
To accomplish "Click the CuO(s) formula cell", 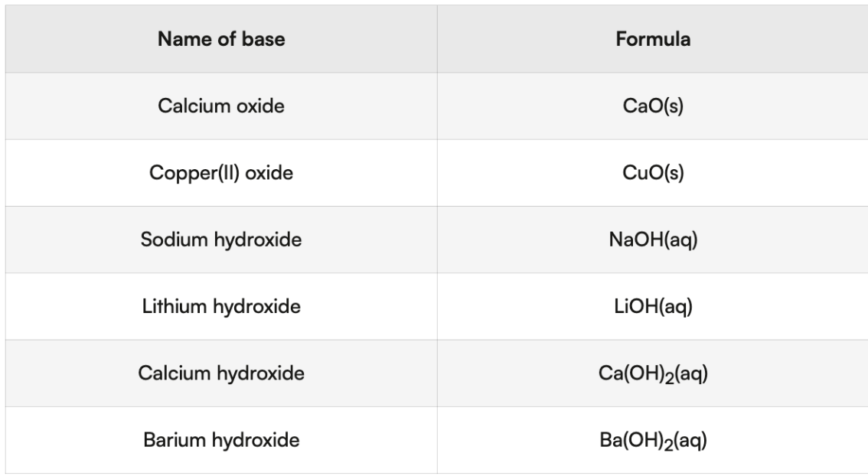I will [653, 174].
